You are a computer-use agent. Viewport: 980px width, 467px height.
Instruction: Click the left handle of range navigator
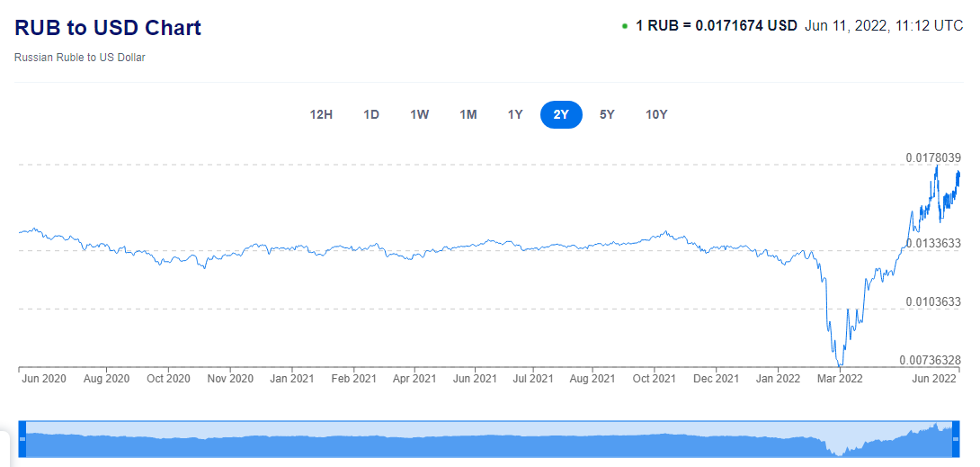(23, 438)
